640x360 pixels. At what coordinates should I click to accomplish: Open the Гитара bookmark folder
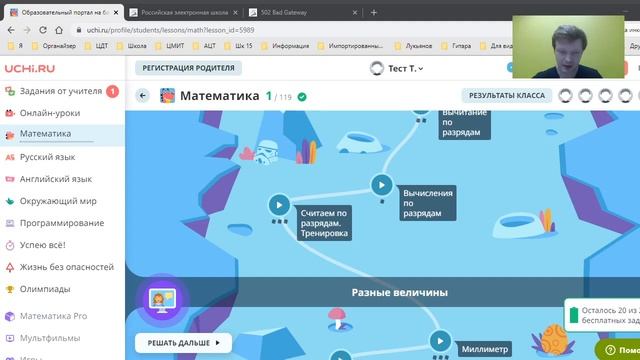click(456, 46)
